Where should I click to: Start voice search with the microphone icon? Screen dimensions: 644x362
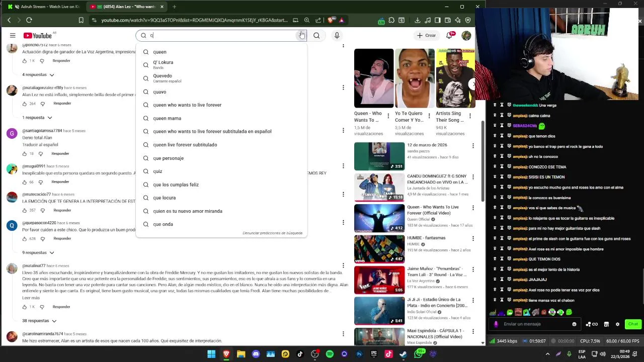point(337,35)
